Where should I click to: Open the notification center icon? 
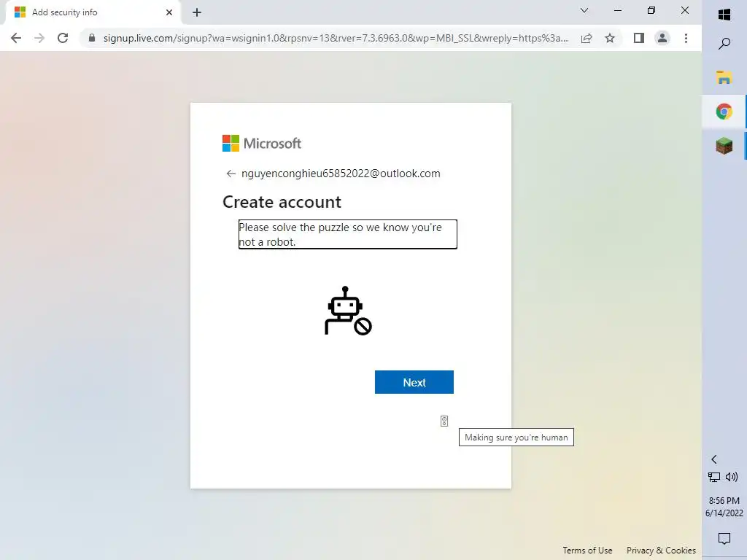pyautogui.click(x=724, y=539)
